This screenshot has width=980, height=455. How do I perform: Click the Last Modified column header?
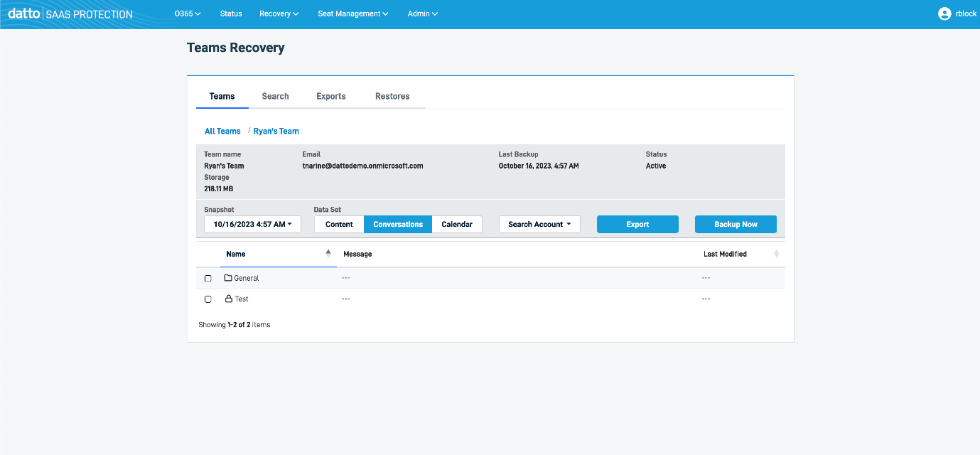pos(725,254)
